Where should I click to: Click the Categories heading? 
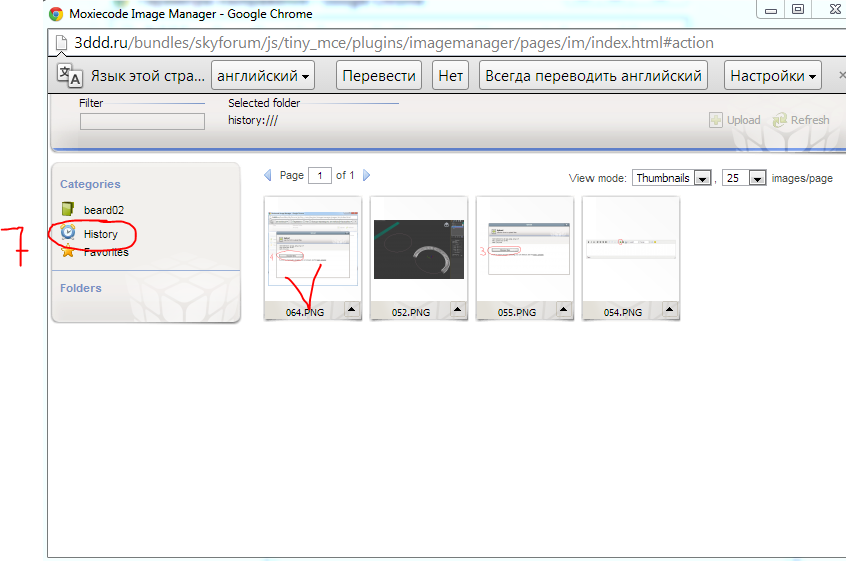tap(90, 184)
